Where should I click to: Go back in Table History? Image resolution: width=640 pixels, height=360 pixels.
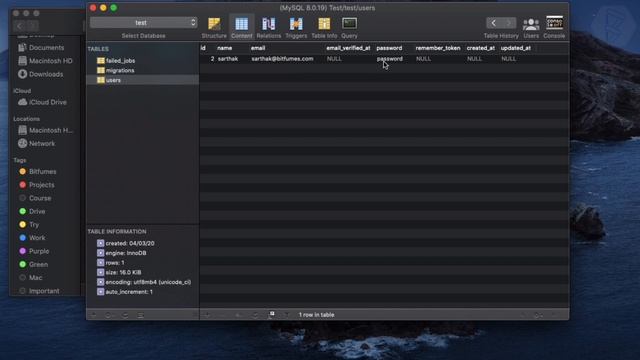point(493,23)
